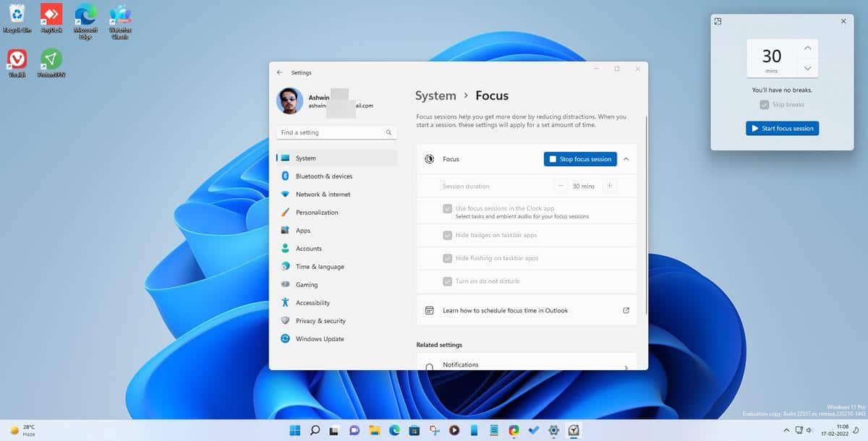Select Personalization in the sidebar
Screen dimensions: 868x441
pos(336,213)
